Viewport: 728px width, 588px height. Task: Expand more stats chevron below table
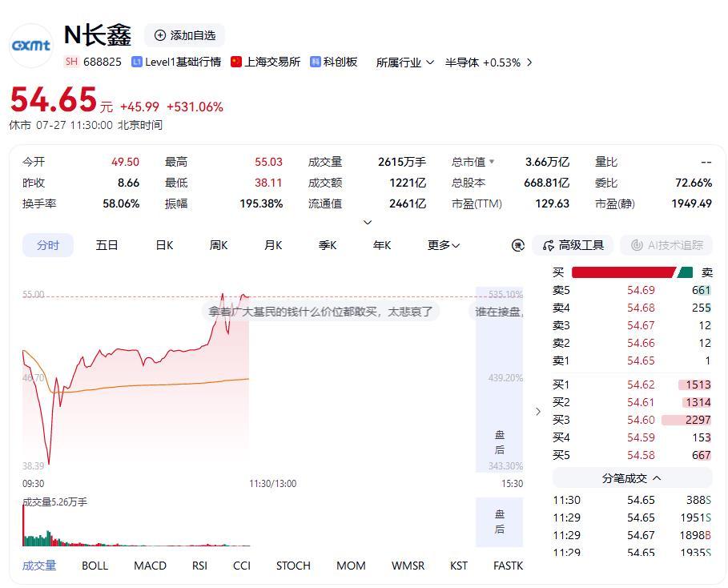click(368, 223)
